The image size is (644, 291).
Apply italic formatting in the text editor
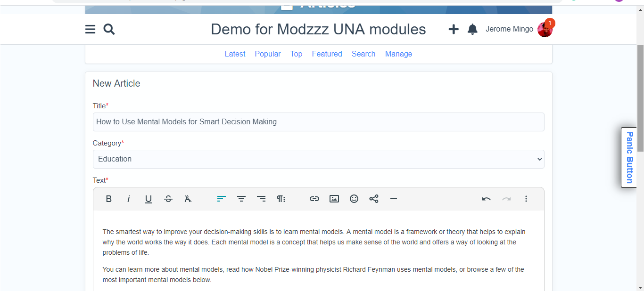pos(128,199)
